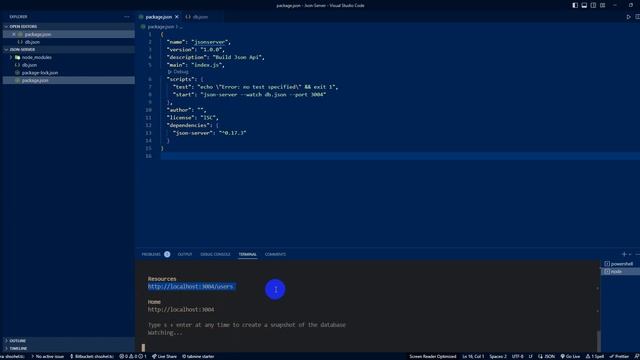Screen dimensions: 640x360
Task: Toggle the bottom panel layout icon
Action: pyautogui.click(x=584, y=5)
